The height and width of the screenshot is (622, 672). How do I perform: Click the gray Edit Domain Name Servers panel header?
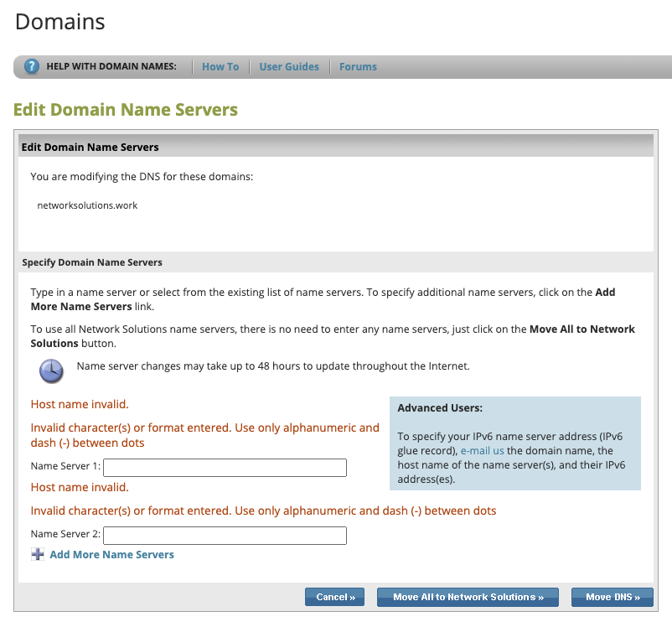tap(90, 147)
